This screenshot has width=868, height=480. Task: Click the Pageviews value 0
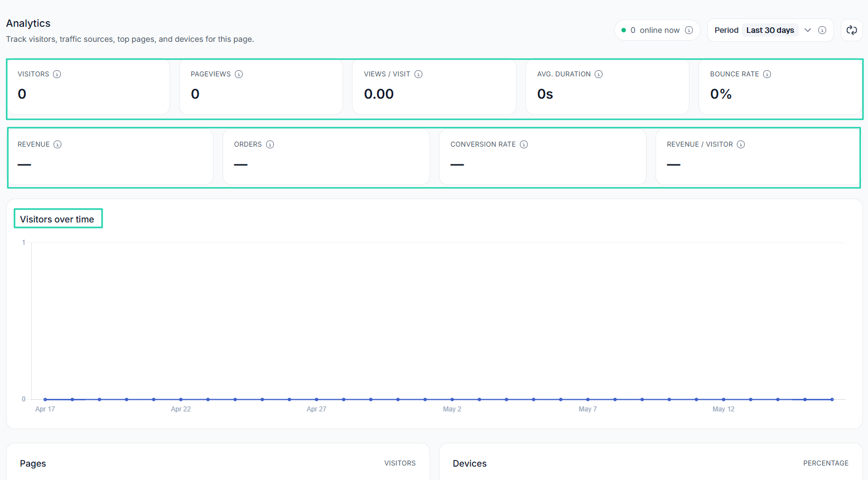click(195, 94)
